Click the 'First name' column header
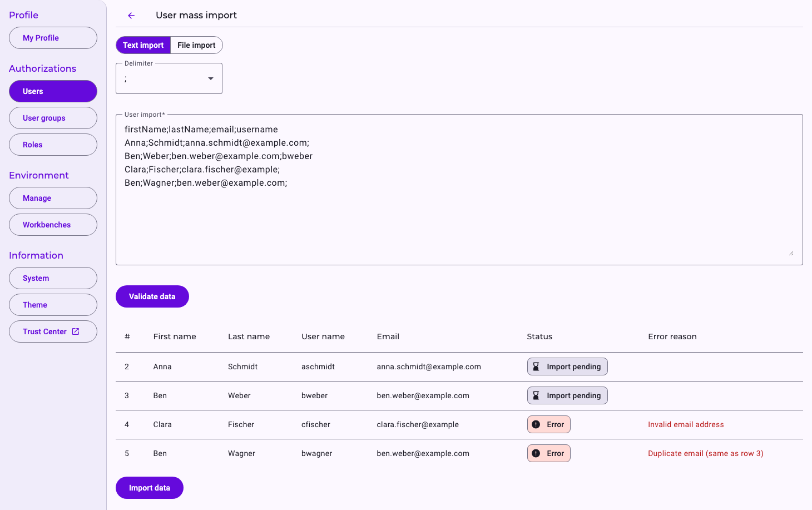The image size is (812, 510). tap(175, 336)
